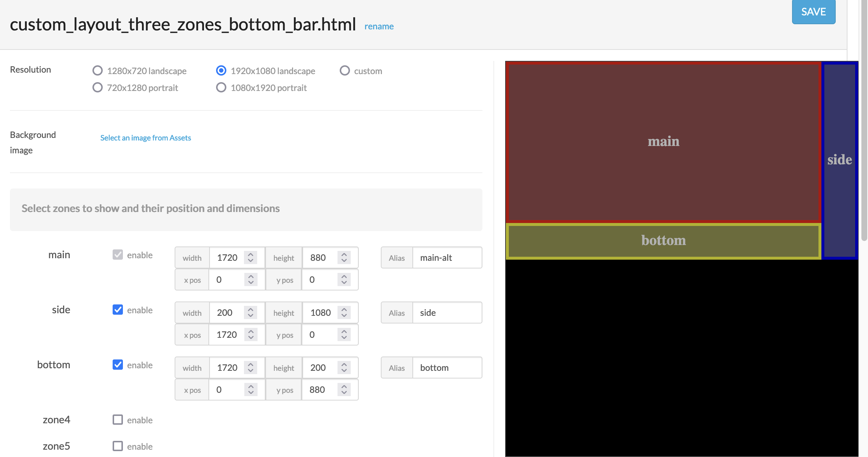Increase side zone height using stepper
The width and height of the screenshot is (868, 457).
[x=344, y=310]
